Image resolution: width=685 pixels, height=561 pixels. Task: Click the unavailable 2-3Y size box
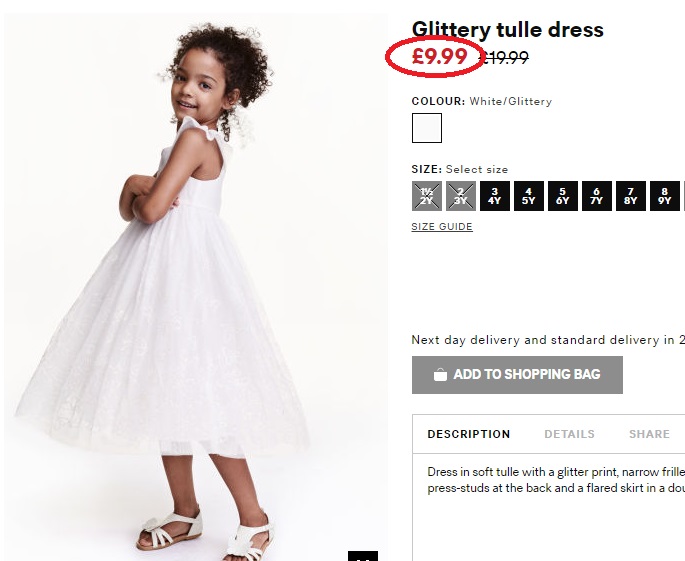pos(461,196)
